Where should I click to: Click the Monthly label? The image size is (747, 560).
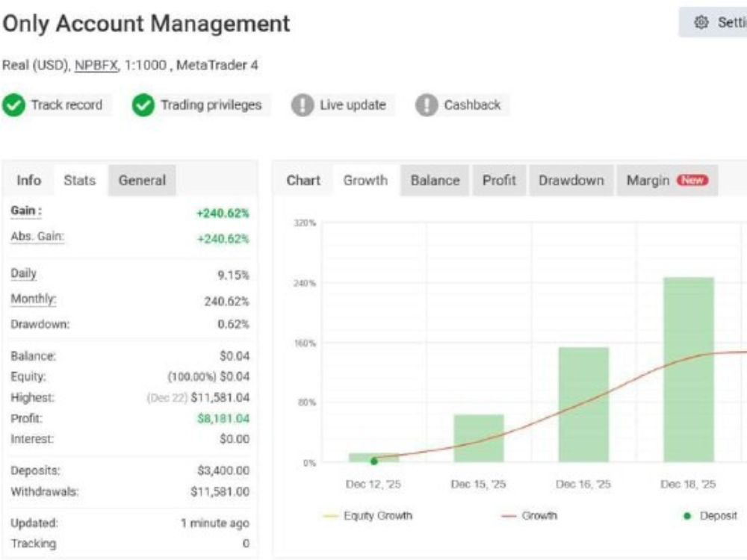(34, 299)
